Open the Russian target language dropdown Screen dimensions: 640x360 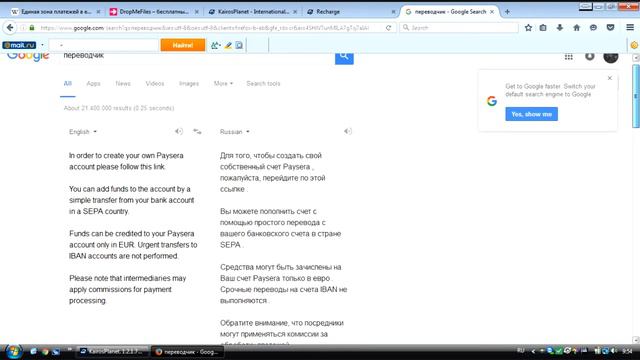234,132
